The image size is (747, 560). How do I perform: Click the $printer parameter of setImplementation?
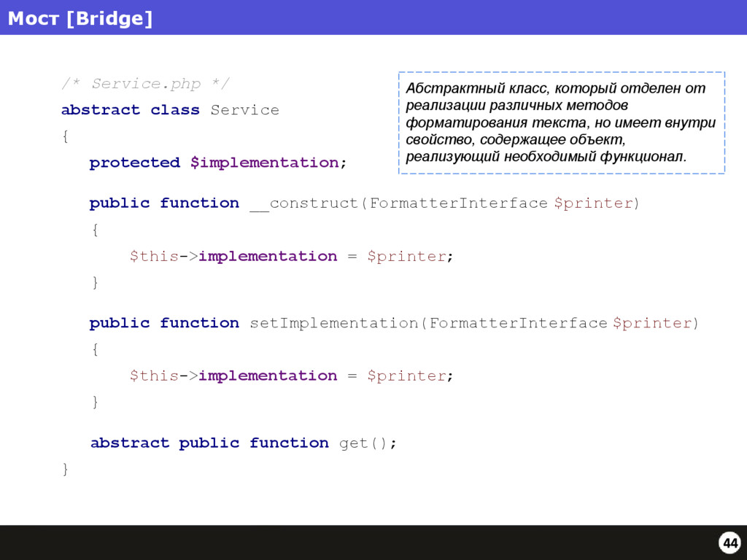click(x=652, y=323)
